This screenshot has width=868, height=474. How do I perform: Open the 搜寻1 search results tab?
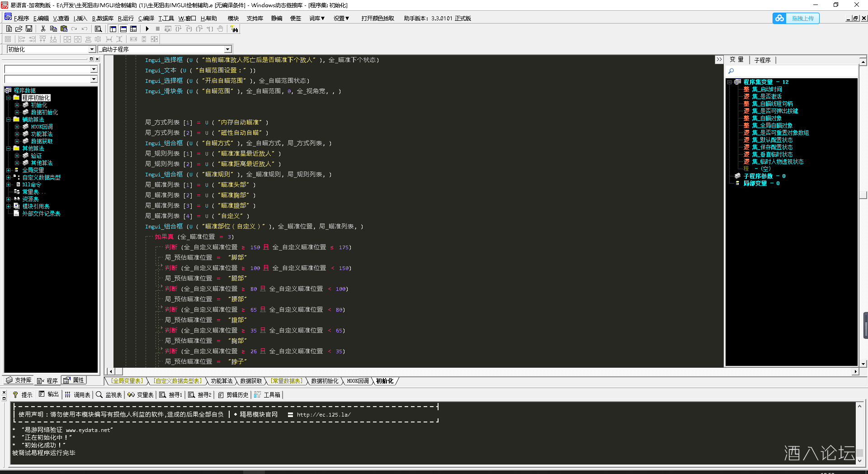pos(170,395)
